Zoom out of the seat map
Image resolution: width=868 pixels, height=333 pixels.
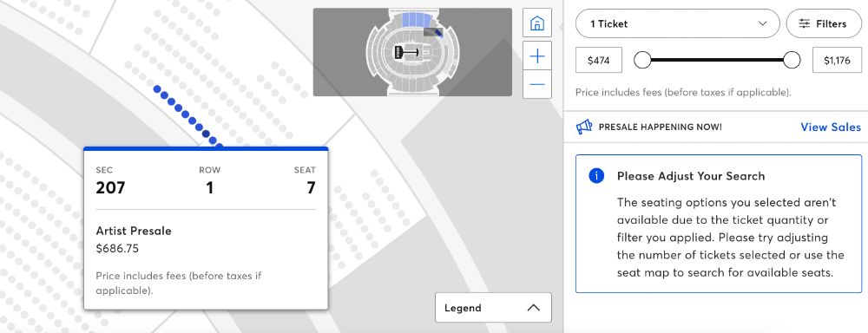537,85
